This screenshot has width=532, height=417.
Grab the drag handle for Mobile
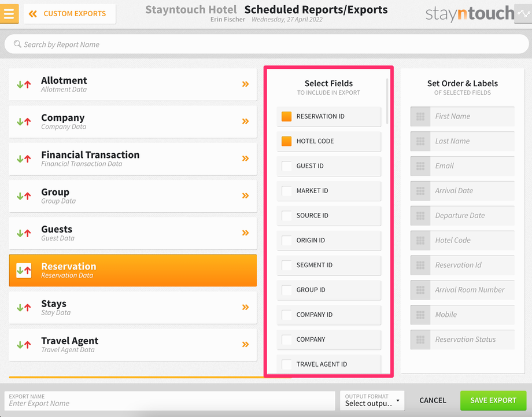[420, 315]
